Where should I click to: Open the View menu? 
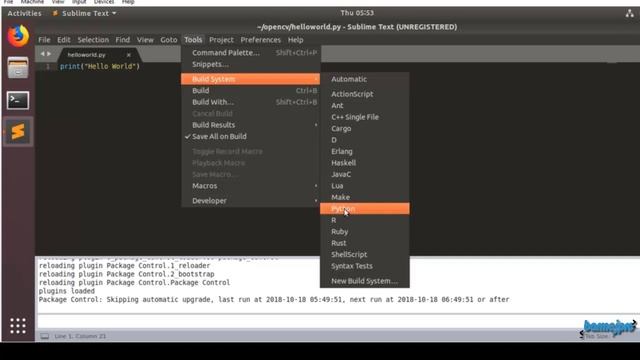click(145, 40)
